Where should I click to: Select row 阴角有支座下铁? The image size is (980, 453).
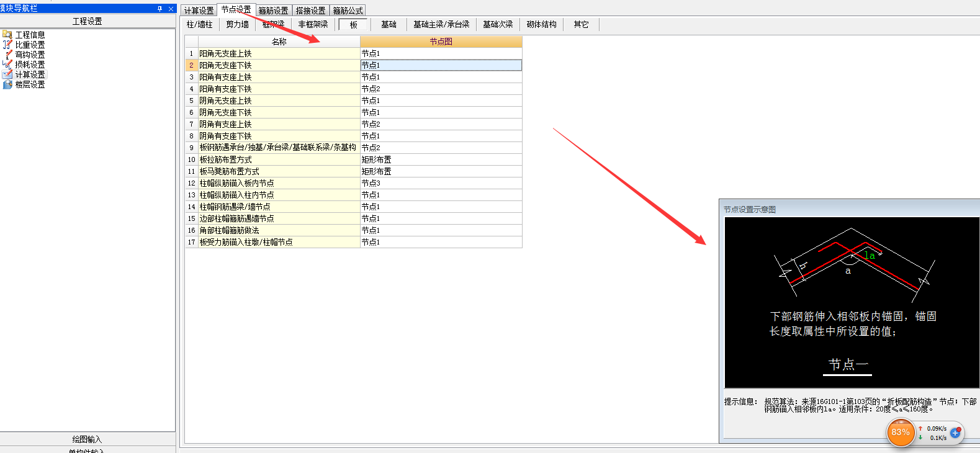pyautogui.click(x=279, y=136)
